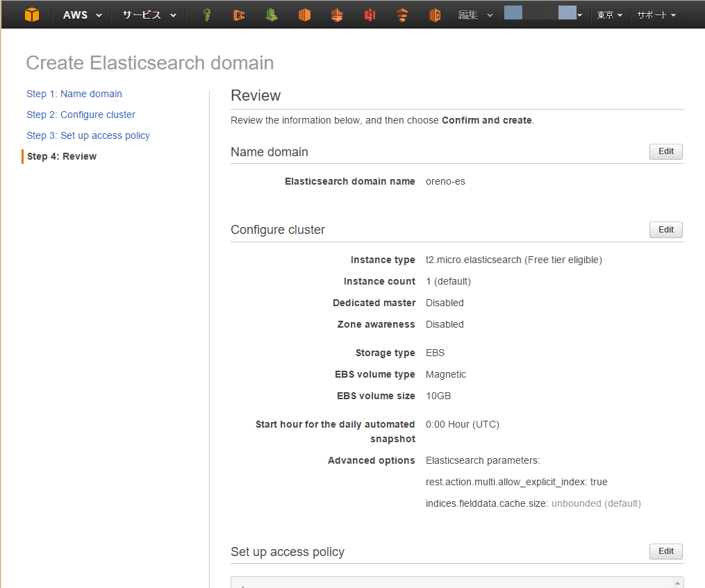This screenshot has width=705, height=588.
Task: Click the EBS volume type Magnetic value
Action: (x=445, y=374)
